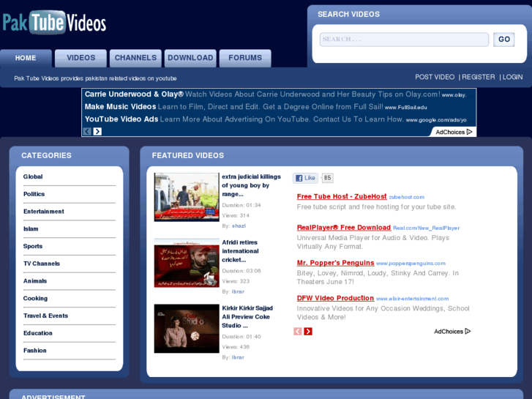Viewport: 532px width, 399px height.
Task: Click 'Carrie Underwood & Olay' banner ad
Action: [x=134, y=94]
